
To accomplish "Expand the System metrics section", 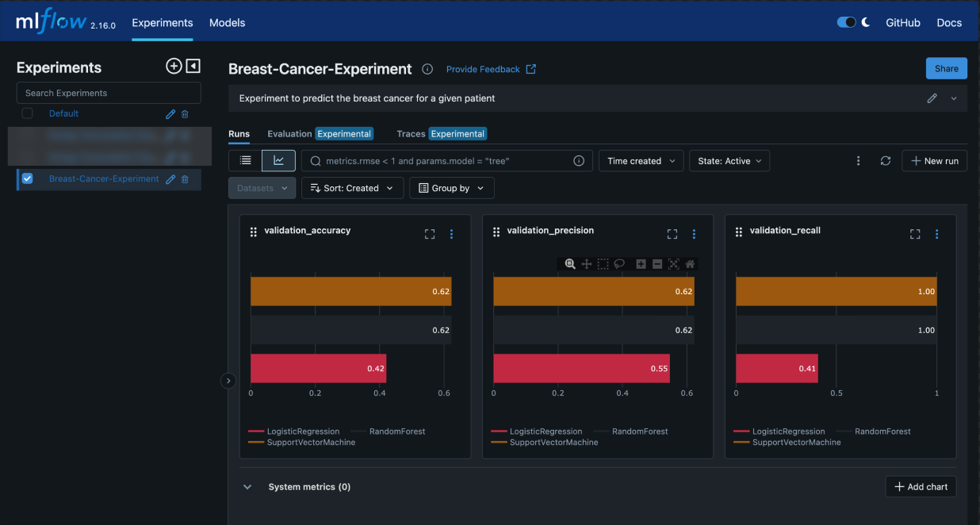I will click(x=247, y=487).
